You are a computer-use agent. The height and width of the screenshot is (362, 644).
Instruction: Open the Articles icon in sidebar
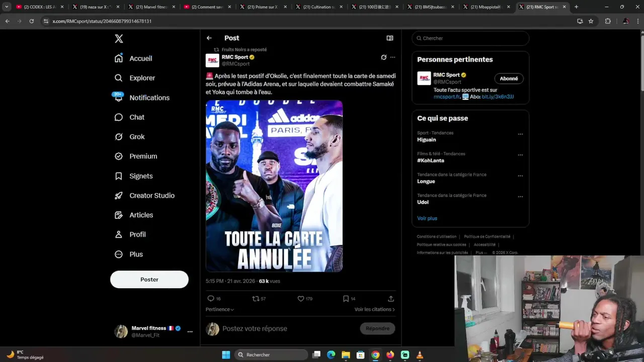[119, 215]
